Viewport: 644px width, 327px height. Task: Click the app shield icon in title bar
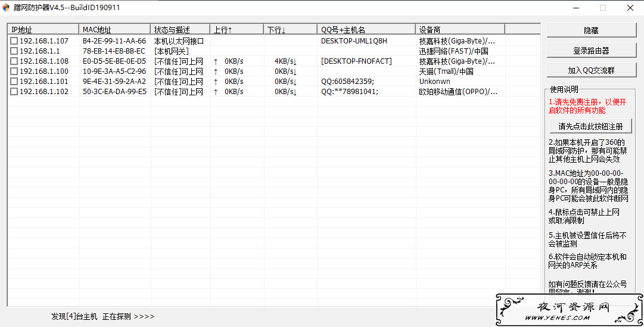coord(6,8)
